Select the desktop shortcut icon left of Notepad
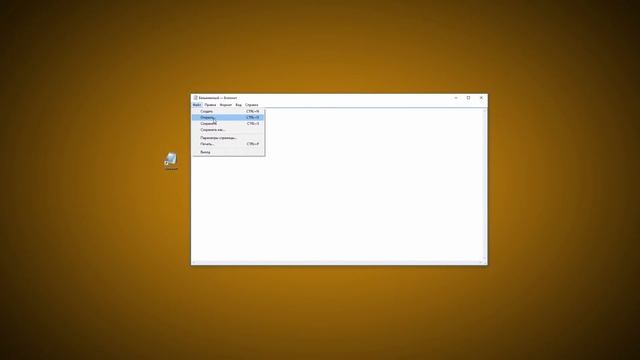The width and height of the screenshot is (640, 360). pyautogui.click(x=171, y=161)
